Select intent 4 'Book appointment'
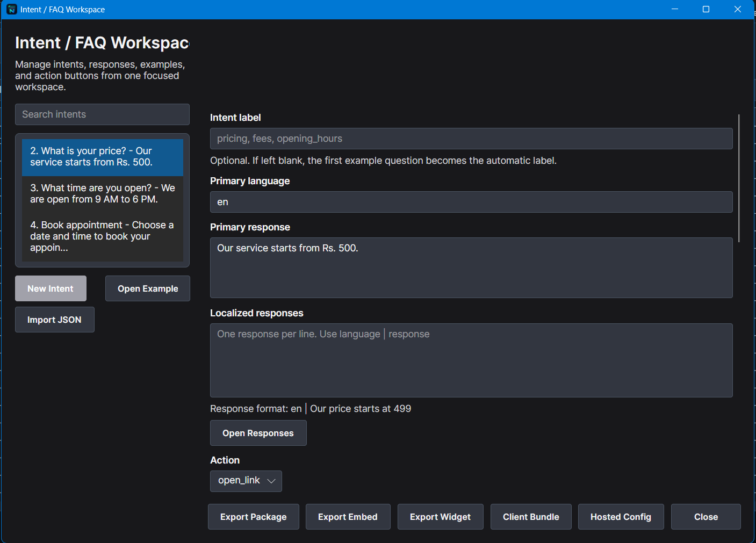Viewport: 756px width, 543px height. click(103, 236)
